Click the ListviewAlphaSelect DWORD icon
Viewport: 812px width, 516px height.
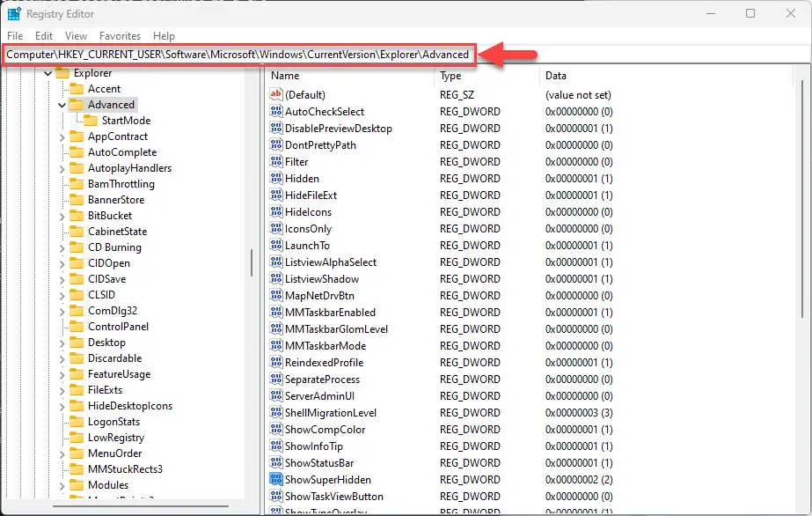coord(276,262)
